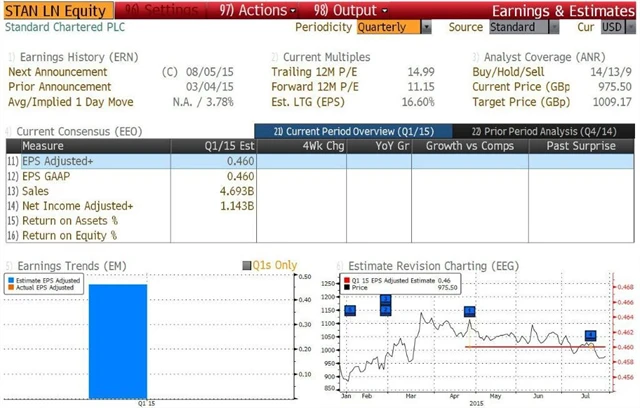Click the red EPS Estimate legend marker
This screenshot has height=408, width=640.
pyautogui.click(x=346, y=280)
